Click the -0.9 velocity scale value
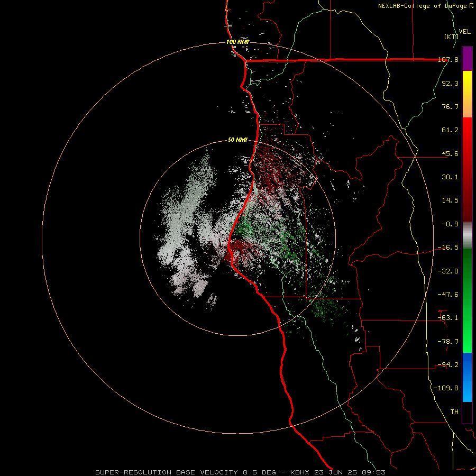Screen dimensions: 476x476 click(450, 224)
